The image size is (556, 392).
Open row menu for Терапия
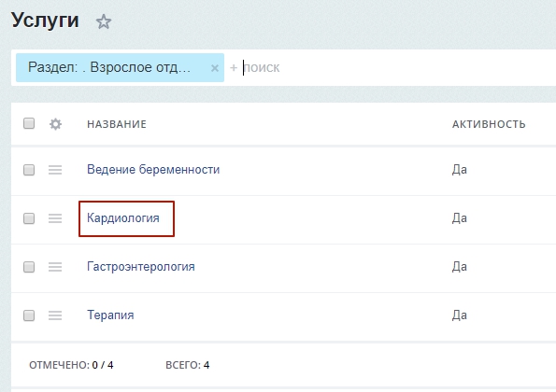pyautogui.click(x=55, y=315)
